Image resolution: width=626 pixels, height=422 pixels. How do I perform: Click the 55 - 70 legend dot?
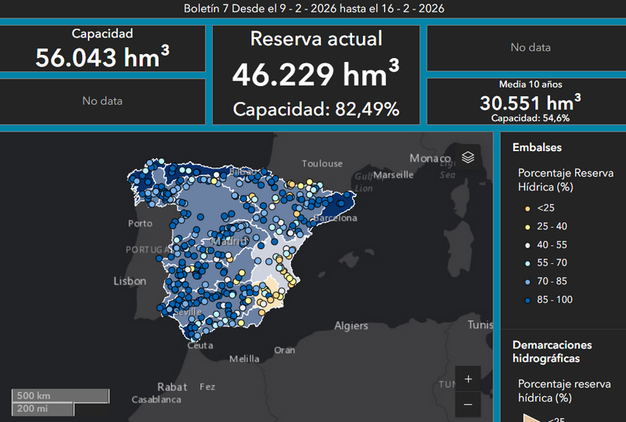(x=527, y=263)
